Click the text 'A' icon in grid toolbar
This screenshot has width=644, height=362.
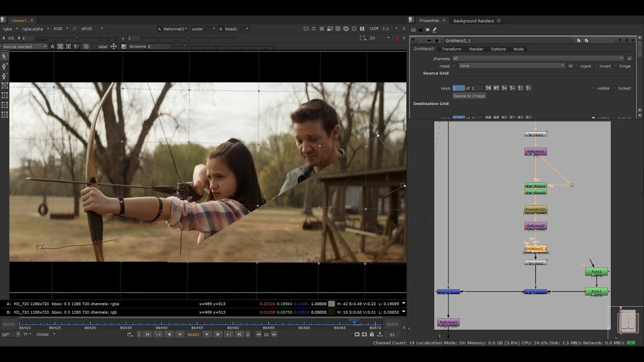[52, 46]
